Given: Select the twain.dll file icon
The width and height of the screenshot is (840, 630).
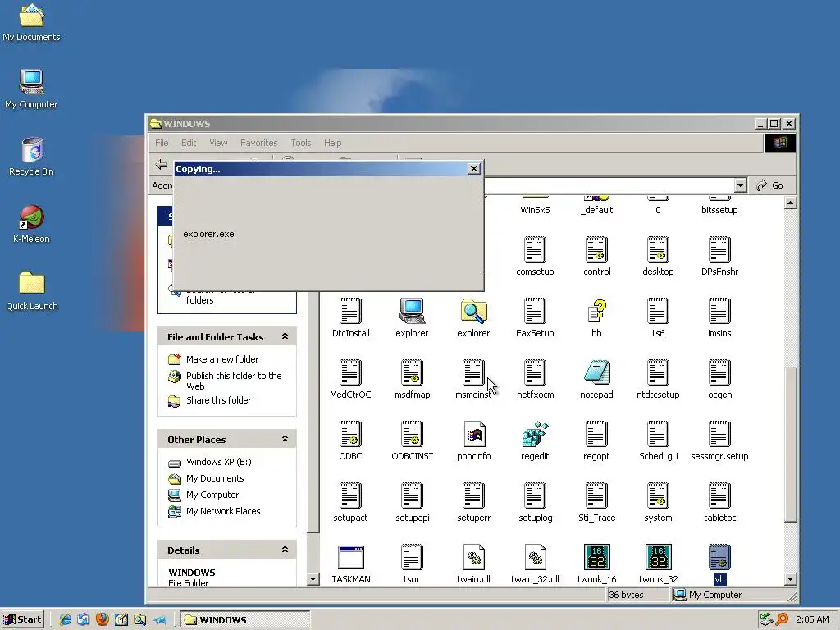Looking at the screenshot, I should 473,557.
